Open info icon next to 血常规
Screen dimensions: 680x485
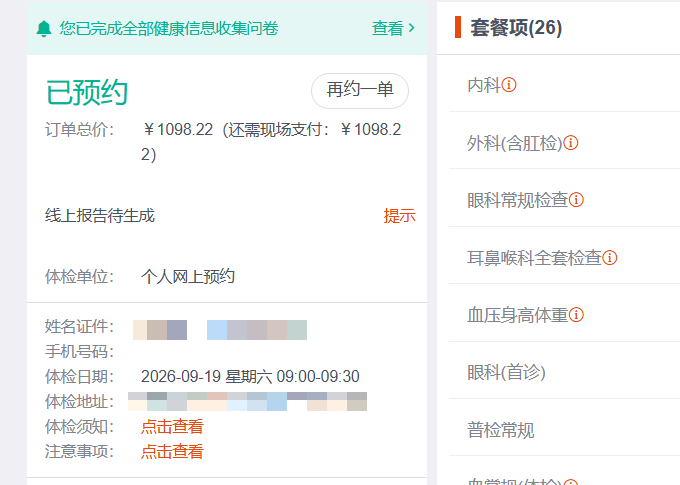coord(571,482)
